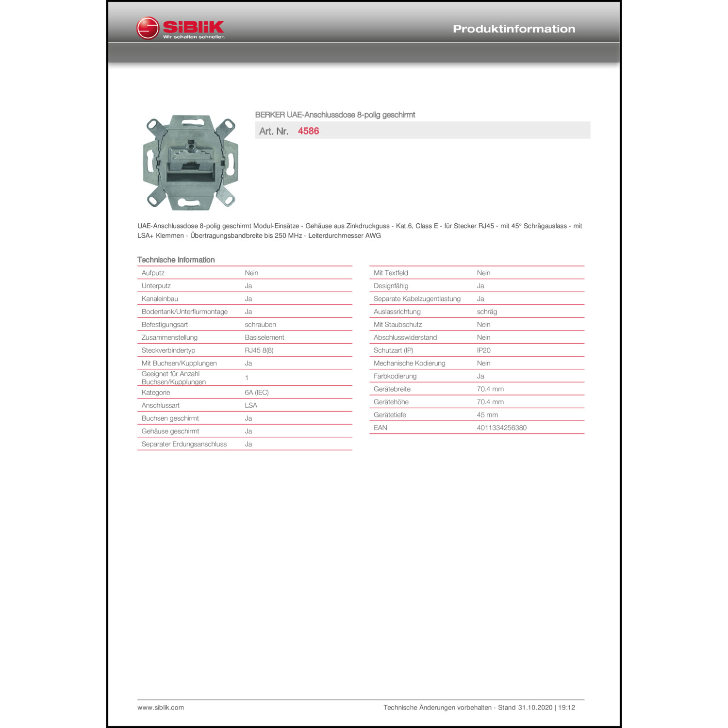This screenshot has height=728, width=728.
Task: Select the EAN value 4011334256380
Action: (x=501, y=428)
